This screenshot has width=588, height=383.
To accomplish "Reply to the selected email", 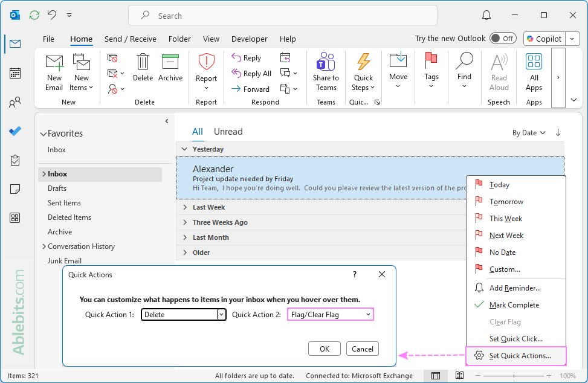I will click(247, 58).
